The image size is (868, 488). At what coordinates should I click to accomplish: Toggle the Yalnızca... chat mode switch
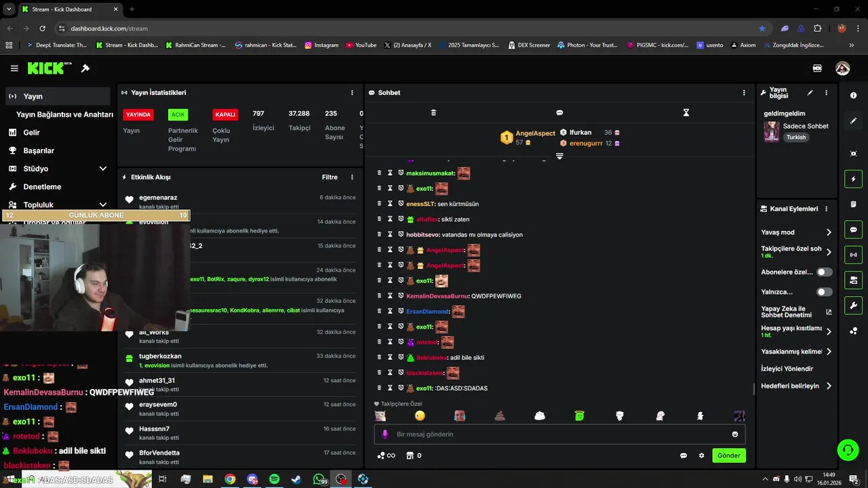coord(825,292)
